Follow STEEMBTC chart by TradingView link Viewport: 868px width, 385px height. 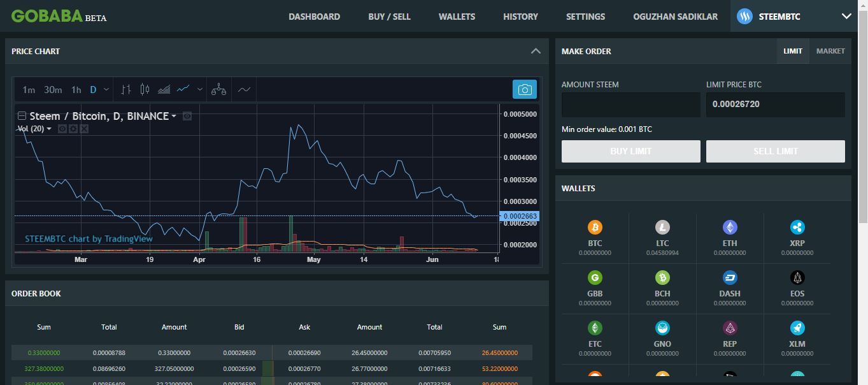point(89,239)
